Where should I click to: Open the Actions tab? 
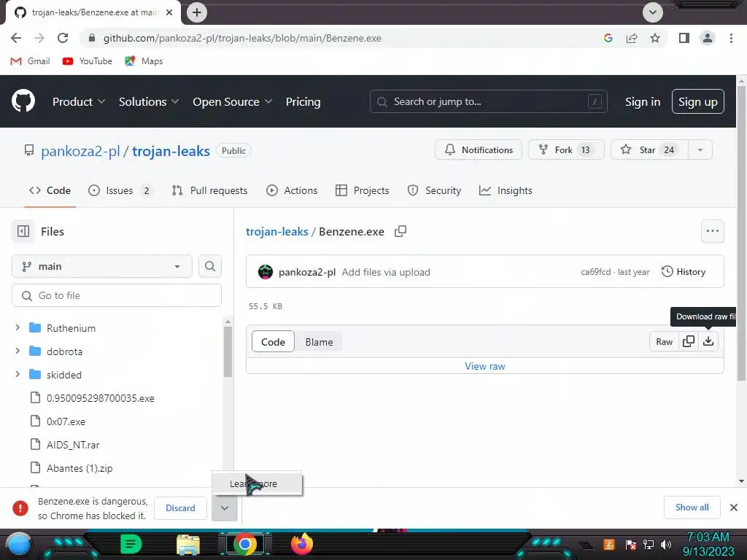292,190
